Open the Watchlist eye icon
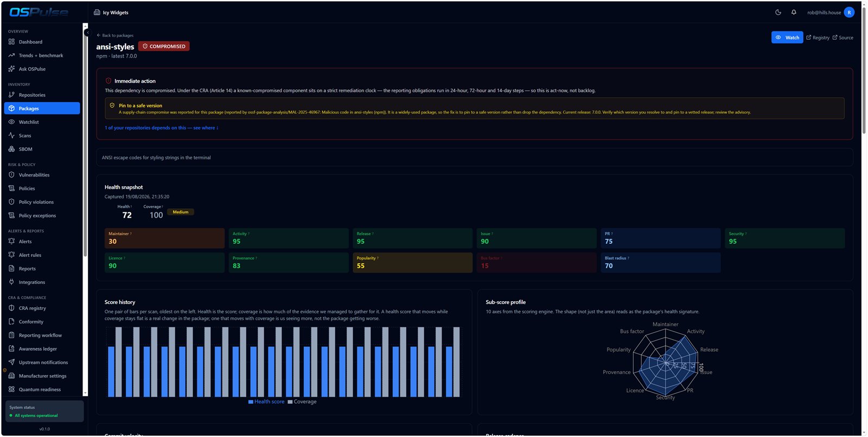Image resolution: width=868 pixels, height=437 pixels. pyautogui.click(x=11, y=122)
